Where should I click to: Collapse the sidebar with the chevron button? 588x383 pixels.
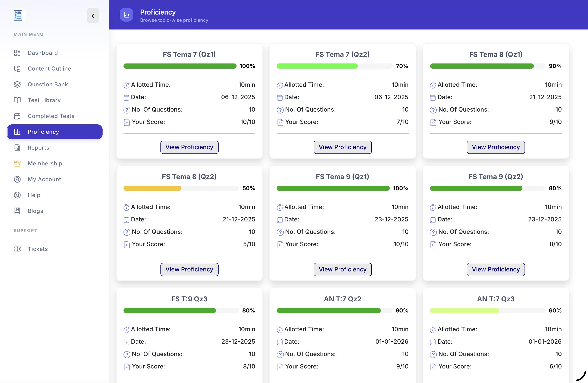pyautogui.click(x=93, y=16)
